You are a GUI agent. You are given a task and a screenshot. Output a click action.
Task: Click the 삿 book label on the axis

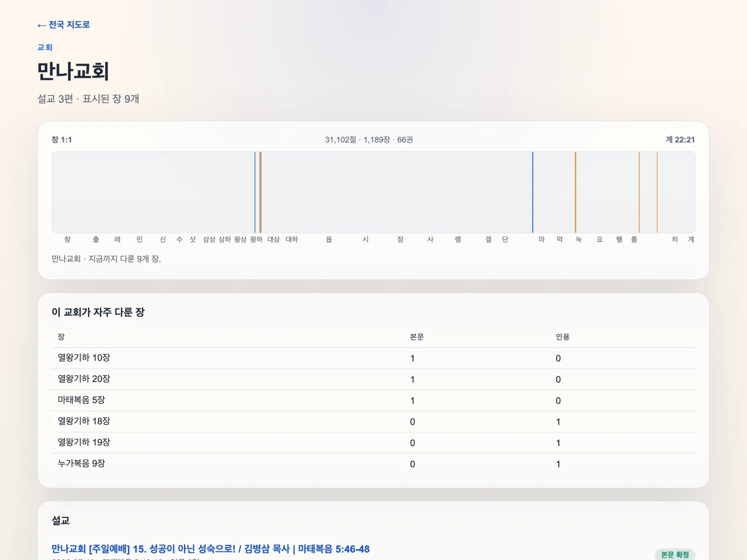click(193, 239)
